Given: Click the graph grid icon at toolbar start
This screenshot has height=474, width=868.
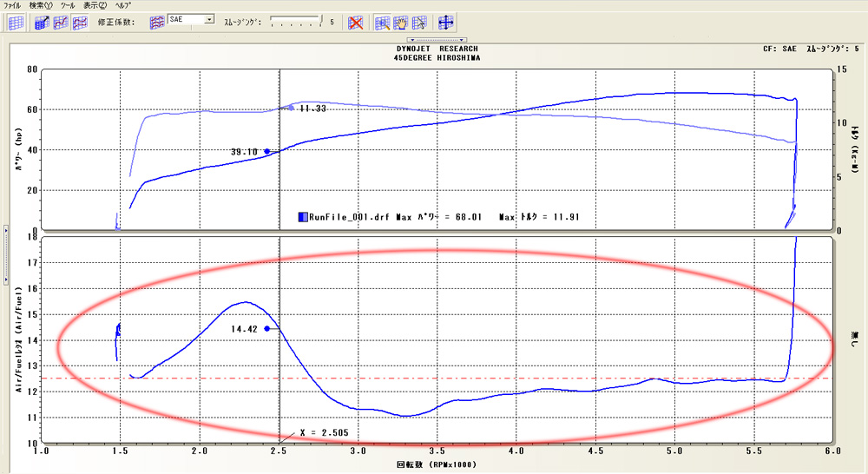Looking at the screenshot, I should tap(16, 23).
